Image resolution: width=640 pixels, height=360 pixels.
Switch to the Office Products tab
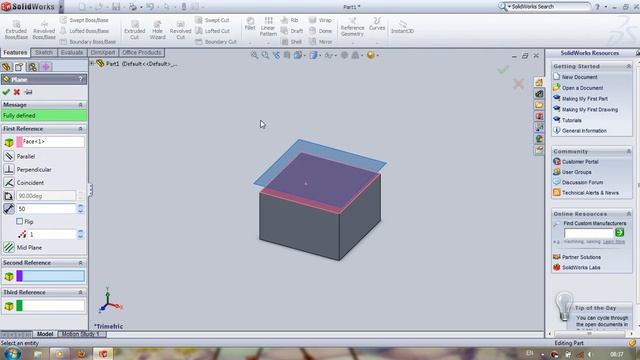click(x=142, y=53)
